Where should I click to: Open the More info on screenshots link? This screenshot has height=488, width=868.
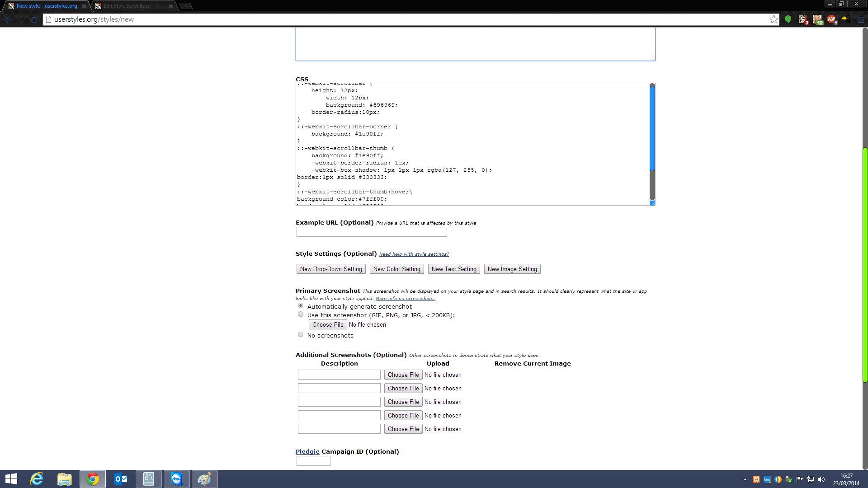coord(405,298)
